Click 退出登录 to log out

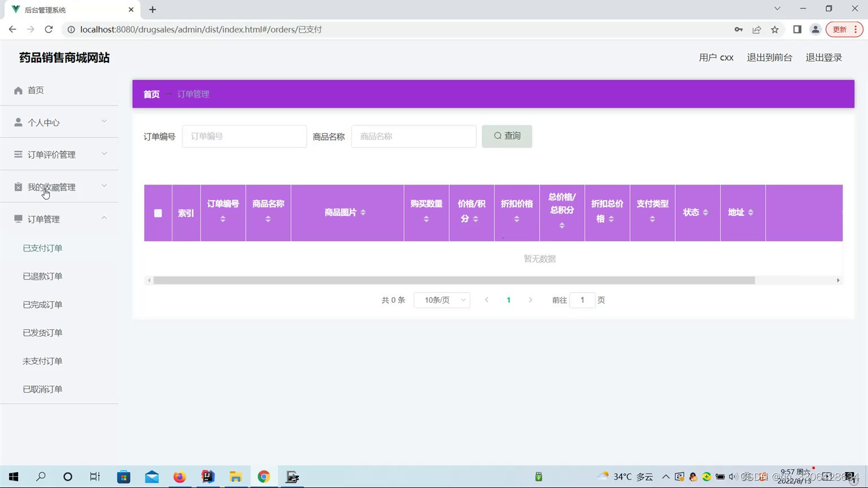point(824,58)
